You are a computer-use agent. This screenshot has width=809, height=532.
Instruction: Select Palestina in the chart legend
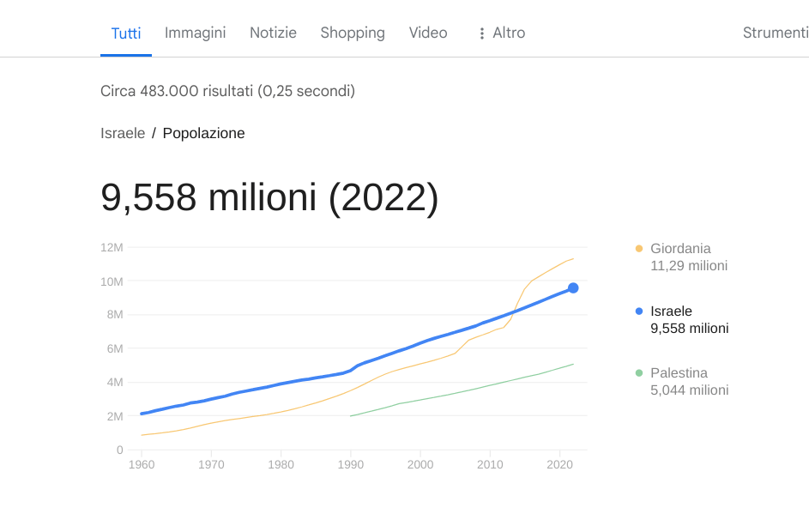679,373
